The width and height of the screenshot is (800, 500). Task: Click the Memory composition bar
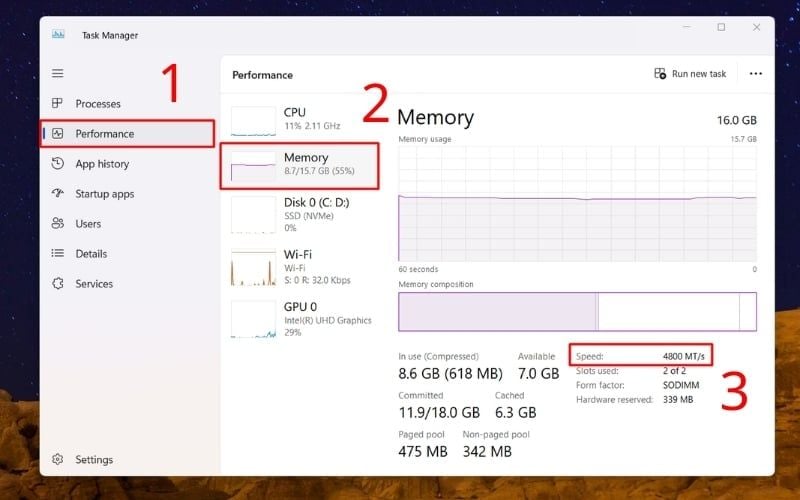pyautogui.click(x=577, y=311)
